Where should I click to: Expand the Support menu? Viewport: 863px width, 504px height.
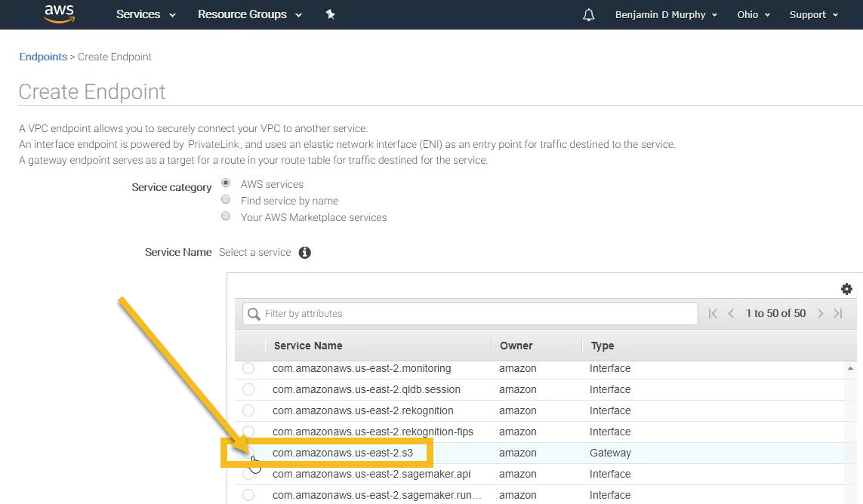pos(813,15)
